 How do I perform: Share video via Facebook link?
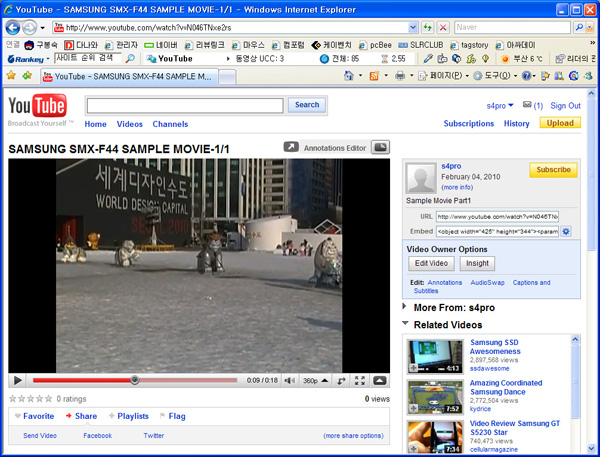[98, 436]
